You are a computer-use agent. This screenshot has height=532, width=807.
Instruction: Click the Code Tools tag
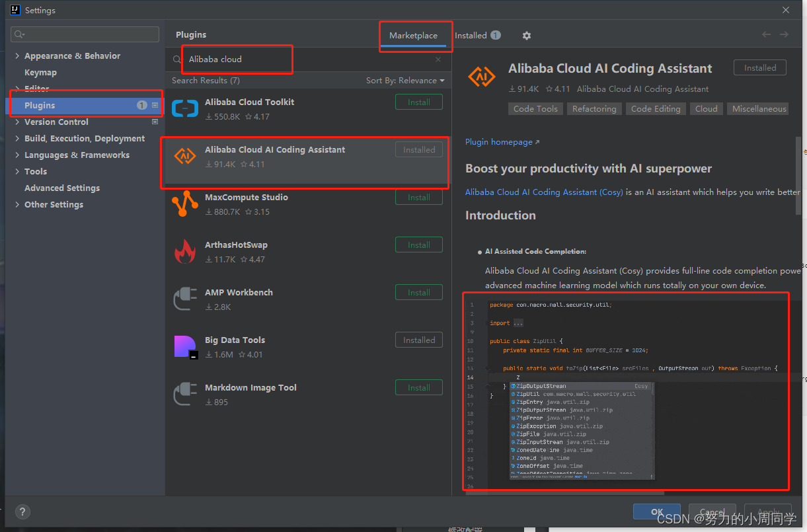coord(535,109)
